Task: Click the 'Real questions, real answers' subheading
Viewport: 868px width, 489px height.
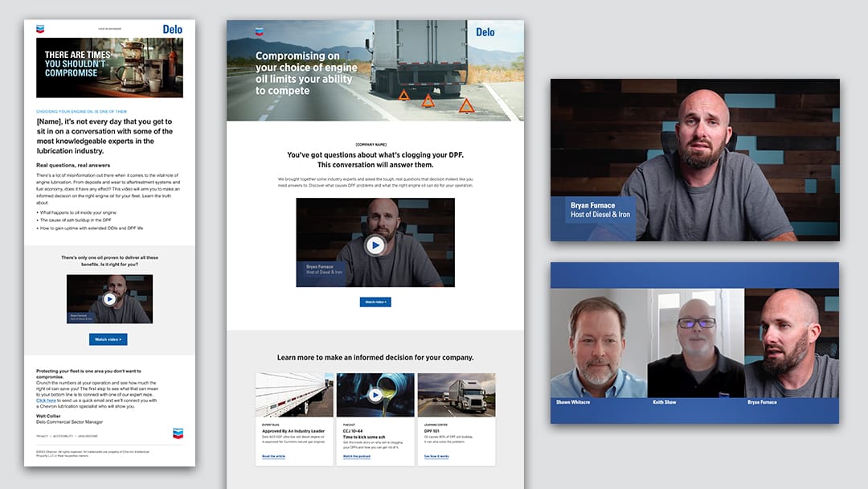Action: 73,165
